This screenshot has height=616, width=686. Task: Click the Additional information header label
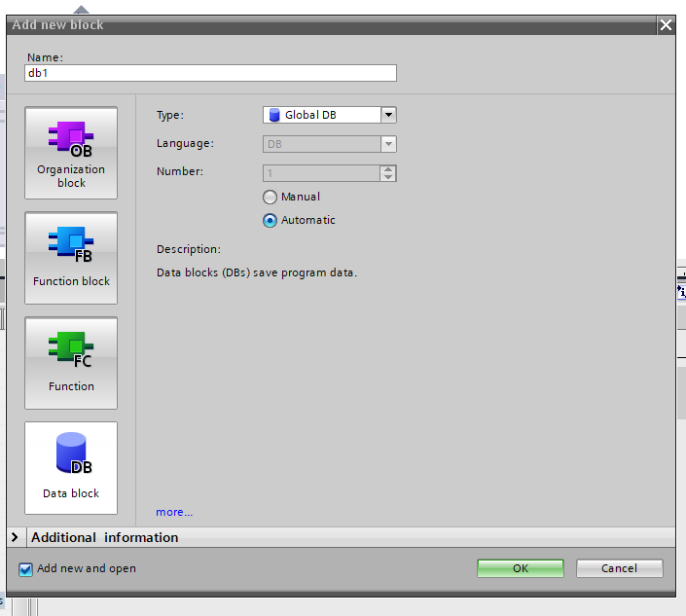104,537
